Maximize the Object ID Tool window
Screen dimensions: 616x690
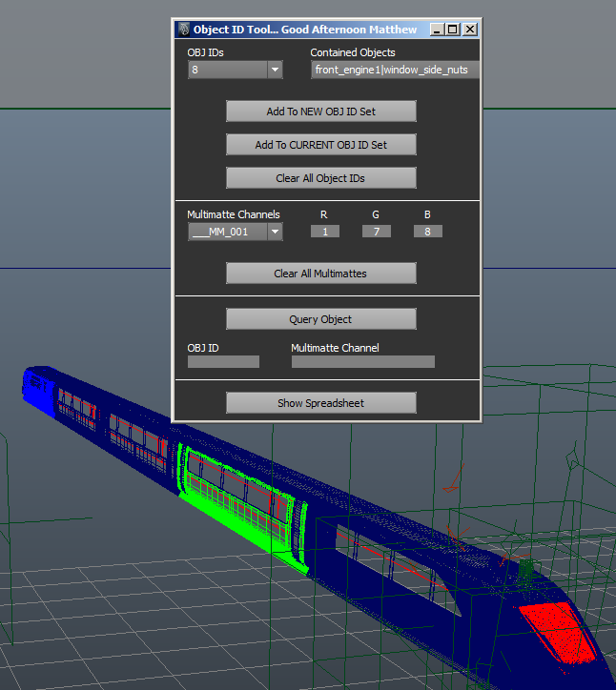(453, 30)
